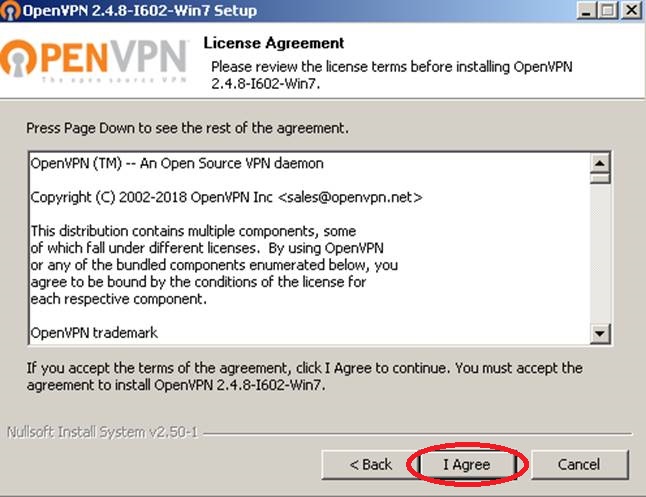Click the Press Page Down instruction text
646x497 pixels.
pos(187,128)
